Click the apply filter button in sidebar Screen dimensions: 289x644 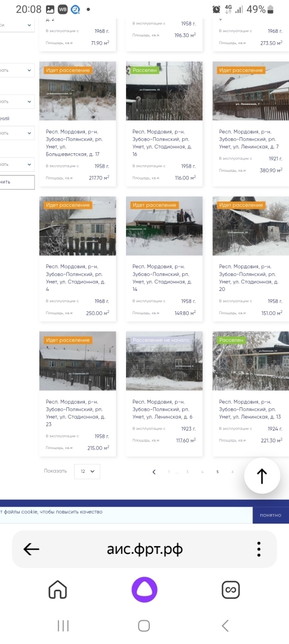tap(17, 182)
